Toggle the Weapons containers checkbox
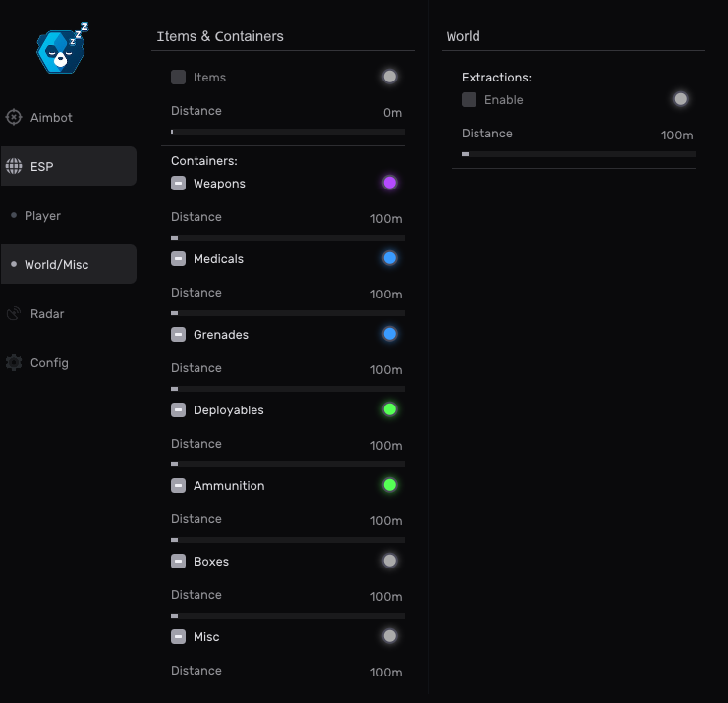This screenshot has height=703, width=728. [179, 184]
